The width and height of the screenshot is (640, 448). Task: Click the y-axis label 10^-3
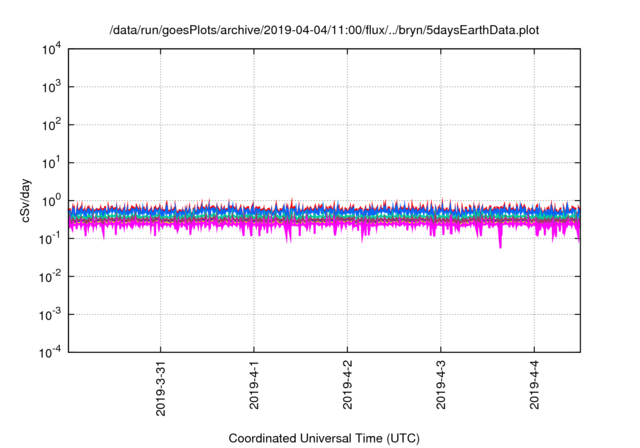point(50,315)
